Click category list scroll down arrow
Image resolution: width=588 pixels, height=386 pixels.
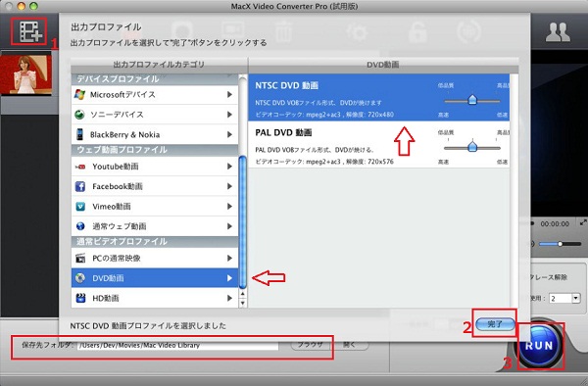click(243, 303)
